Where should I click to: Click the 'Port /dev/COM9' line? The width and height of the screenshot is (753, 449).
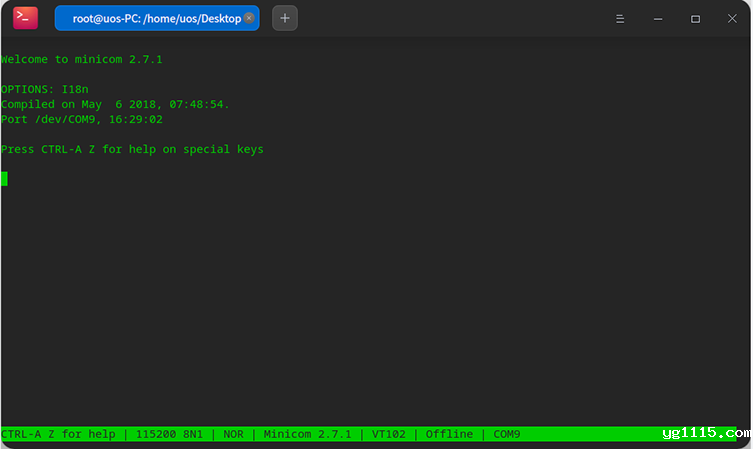82,119
